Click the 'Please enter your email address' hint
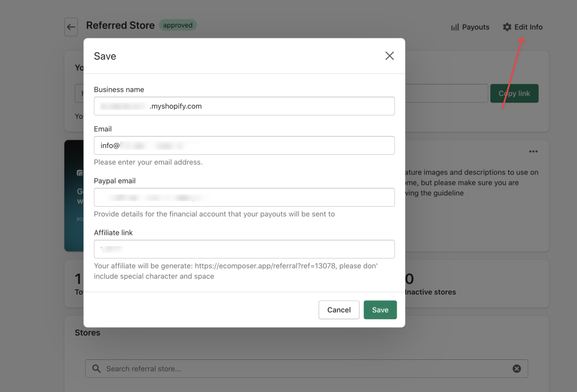Image resolution: width=577 pixels, height=392 pixels. click(148, 162)
